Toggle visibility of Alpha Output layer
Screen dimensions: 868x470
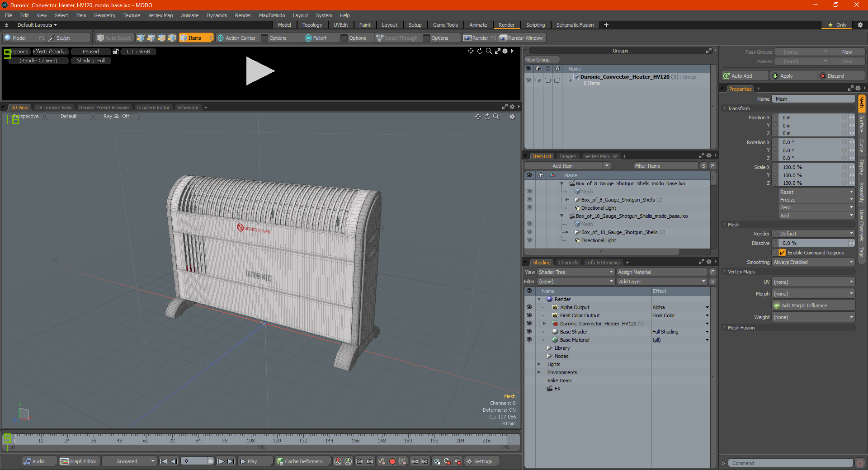[x=529, y=307]
